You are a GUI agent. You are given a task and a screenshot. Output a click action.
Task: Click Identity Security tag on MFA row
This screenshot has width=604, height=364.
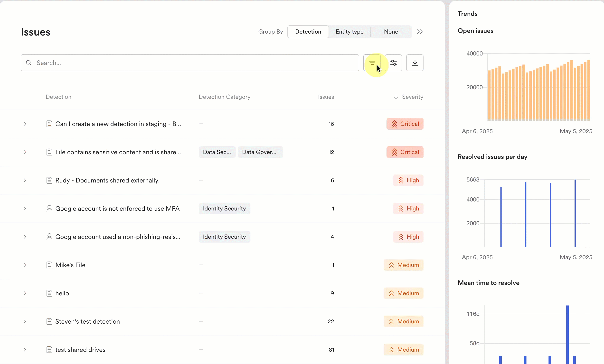coord(224,209)
